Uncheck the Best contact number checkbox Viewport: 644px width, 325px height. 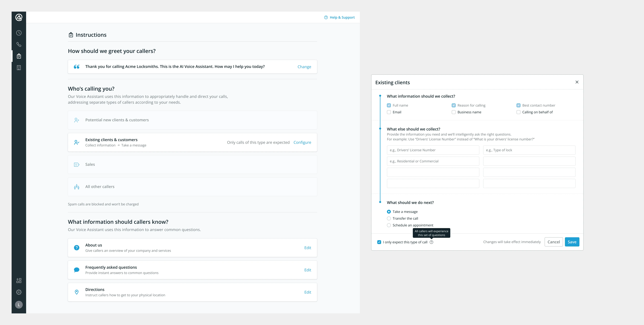pyautogui.click(x=518, y=105)
